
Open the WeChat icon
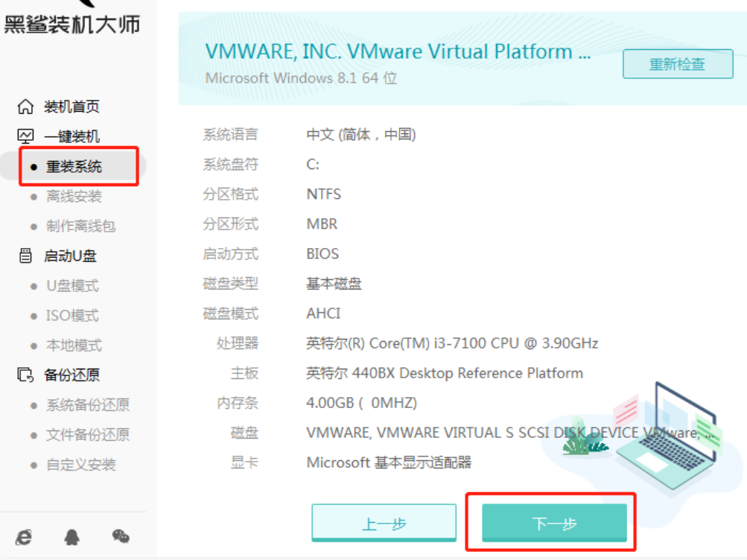pos(120,536)
